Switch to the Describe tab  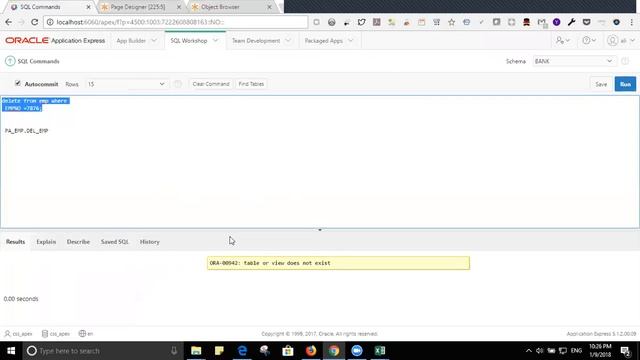point(78,242)
